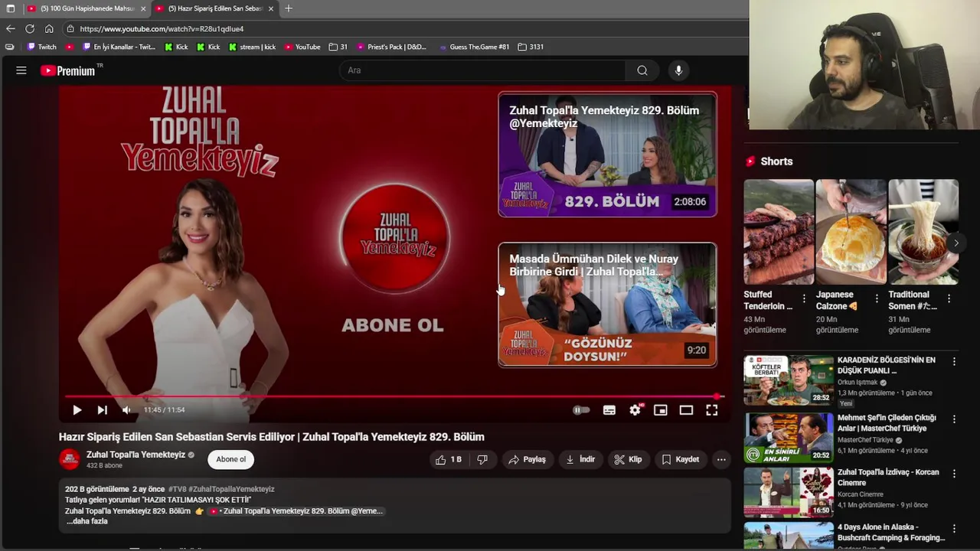Open a new browser tab
Viewport: 980px width, 551px height.
click(289, 8)
